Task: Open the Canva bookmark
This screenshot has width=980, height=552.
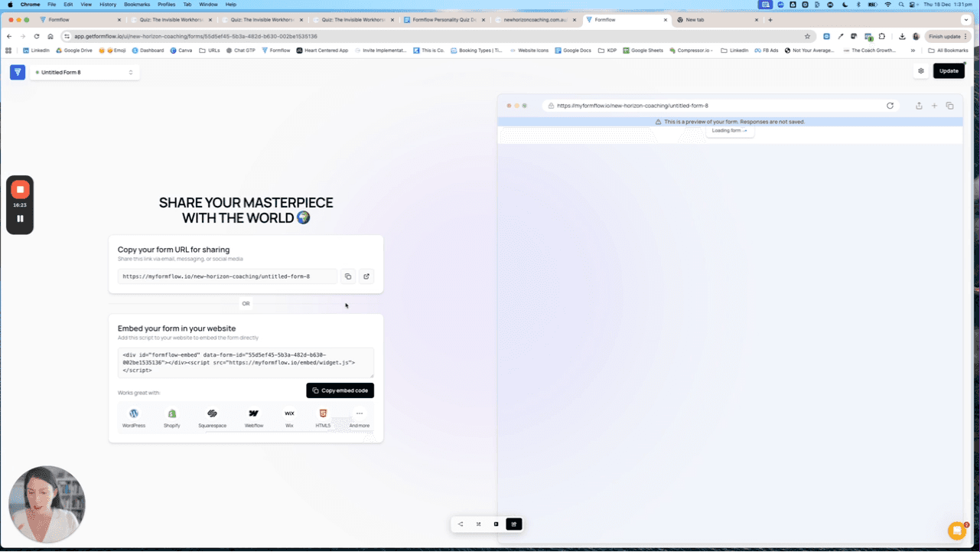Action: 181,51
